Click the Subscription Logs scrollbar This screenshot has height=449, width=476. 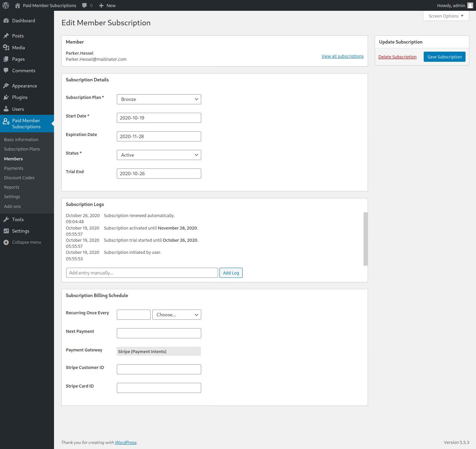pyautogui.click(x=366, y=239)
